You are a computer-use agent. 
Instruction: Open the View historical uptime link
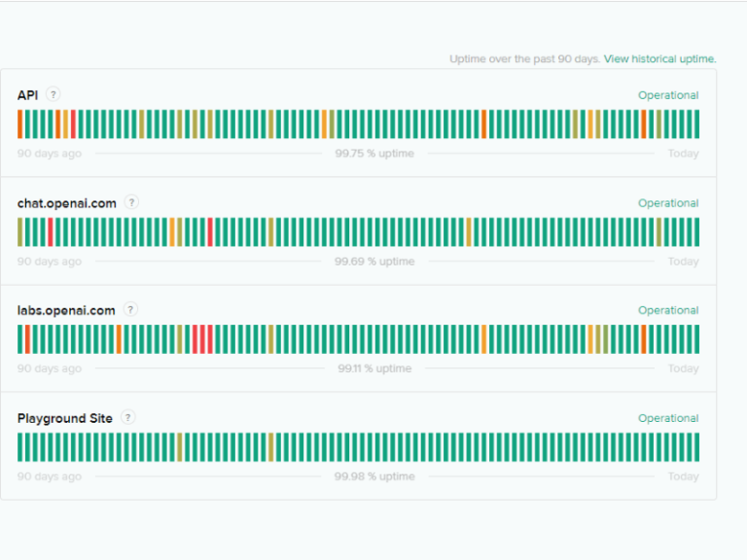pyautogui.click(x=659, y=59)
